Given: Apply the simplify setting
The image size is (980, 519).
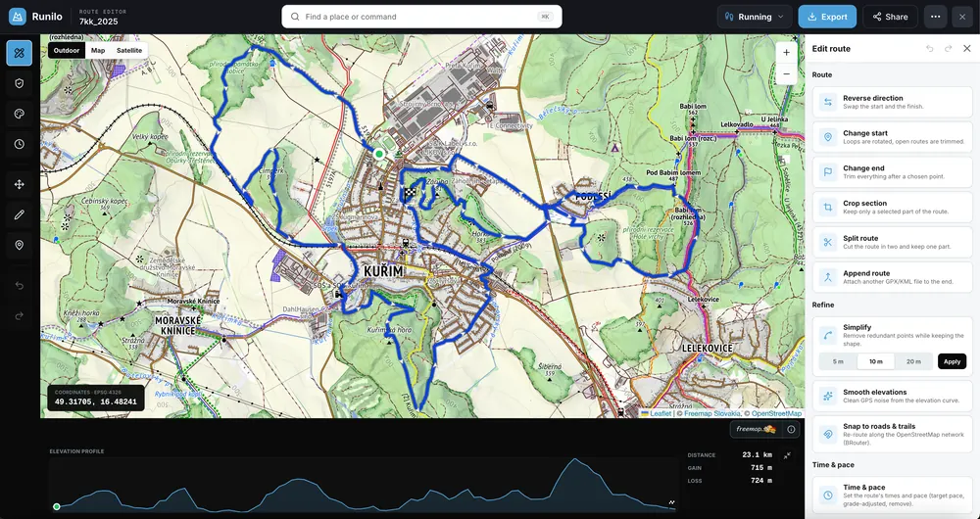Looking at the screenshot, I should click(952, 361).
